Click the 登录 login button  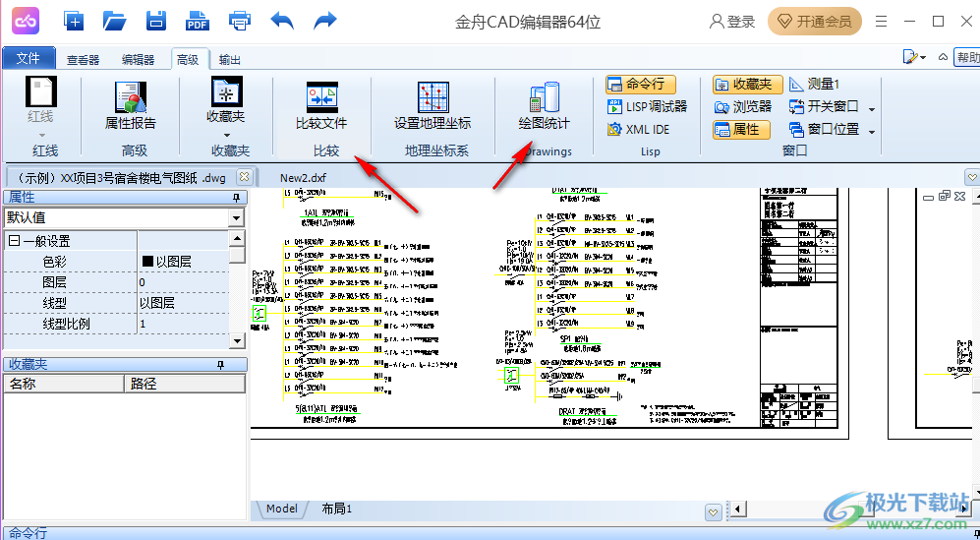tap(732, 22)
